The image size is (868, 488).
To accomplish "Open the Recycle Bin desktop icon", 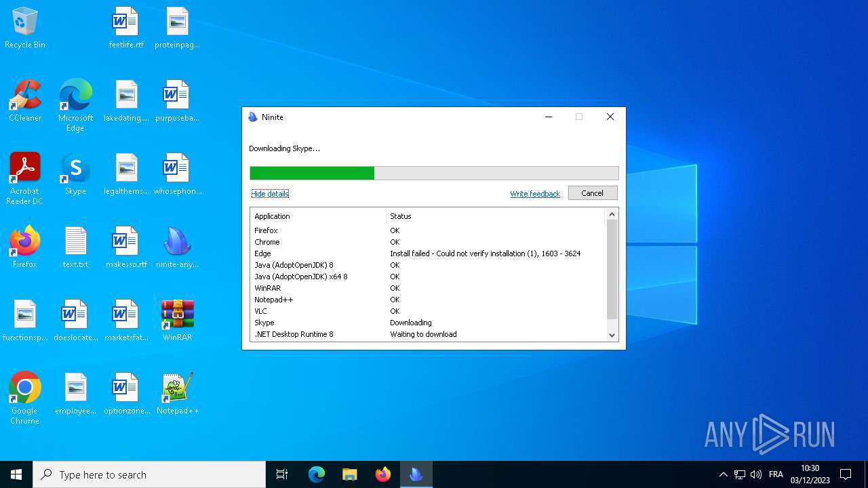I will [x=25, y=28].
